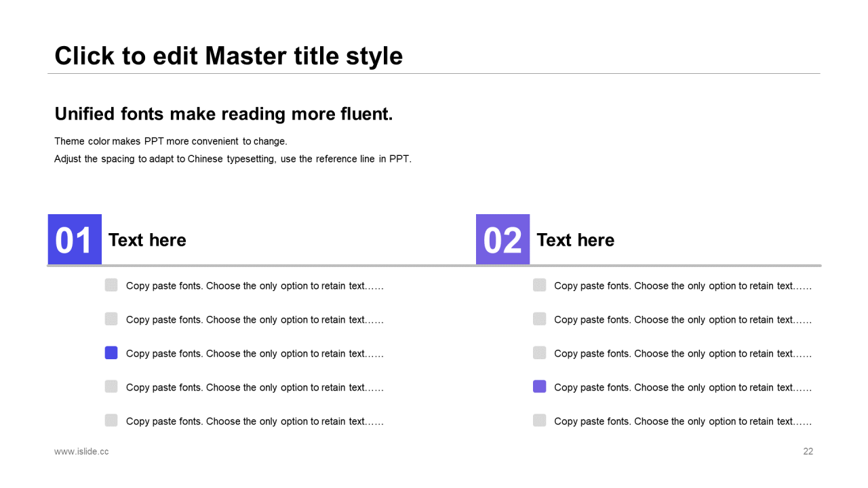
Task: Click fourth gray bullet under section 01
Action: (111, 386)
